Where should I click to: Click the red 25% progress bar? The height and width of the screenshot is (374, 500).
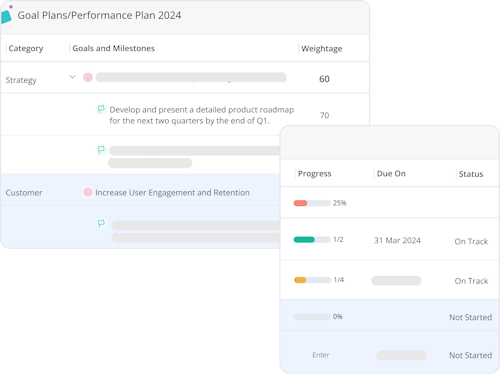(x=312, y=203)
